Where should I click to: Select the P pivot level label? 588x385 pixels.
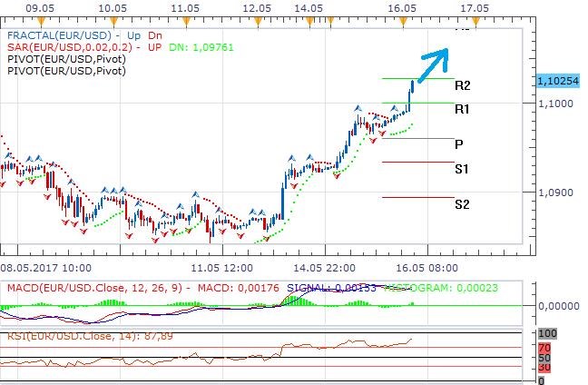[x=459, y=144]
